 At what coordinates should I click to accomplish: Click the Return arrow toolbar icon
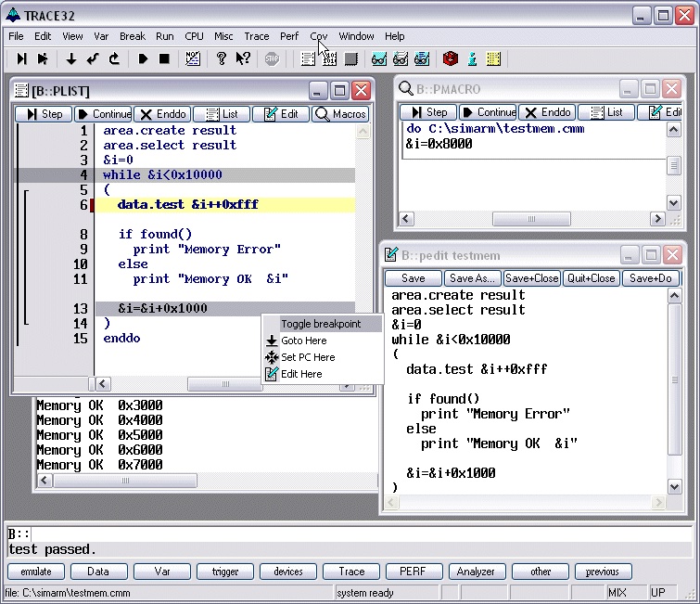(x=93, y=58)
